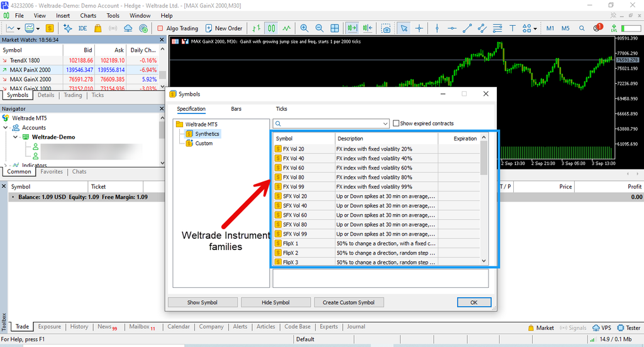Select the Custom folder in Symbols tree
Screen dimensions: 644x347
[204, 144]
